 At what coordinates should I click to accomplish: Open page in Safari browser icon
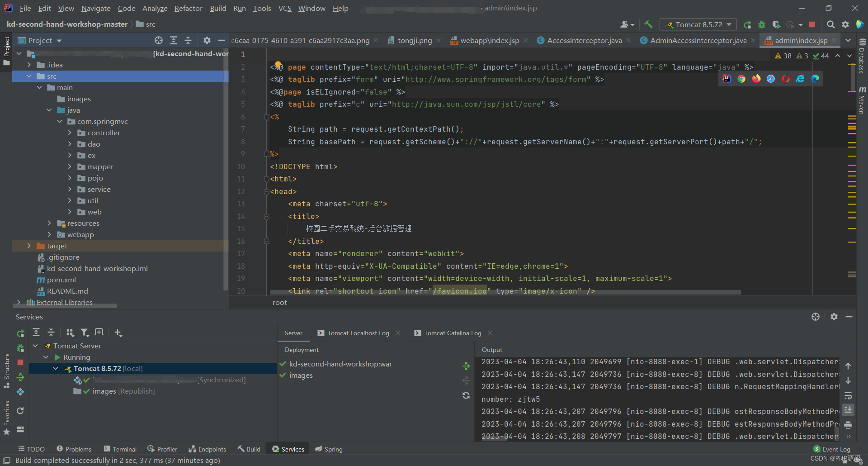pos(771,79)
